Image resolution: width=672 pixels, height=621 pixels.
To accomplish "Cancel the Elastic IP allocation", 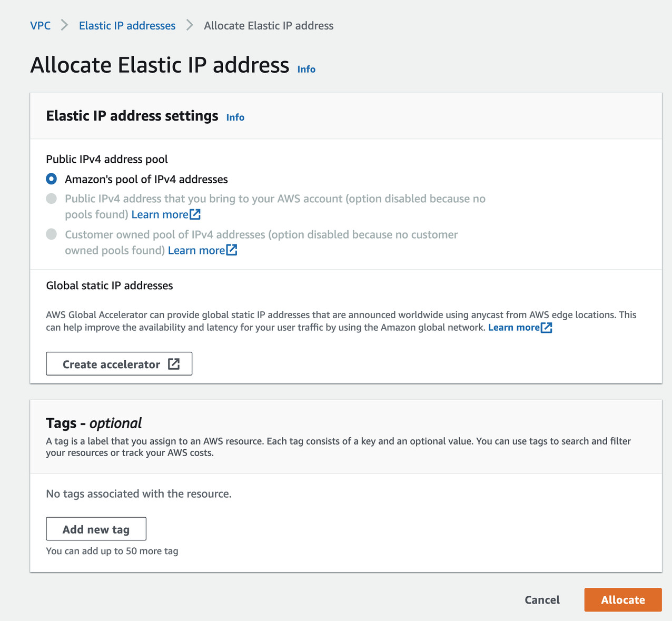I will (542, 599).
